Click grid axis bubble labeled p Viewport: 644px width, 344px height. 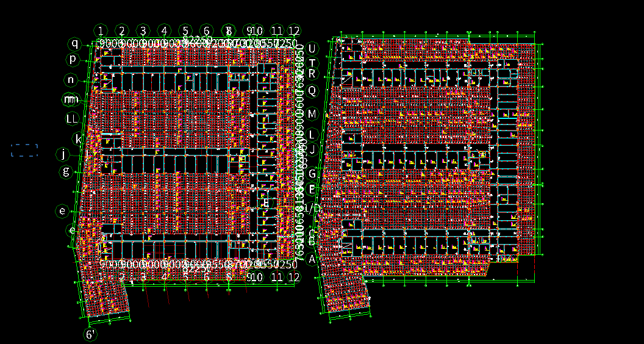coord(73,59)
